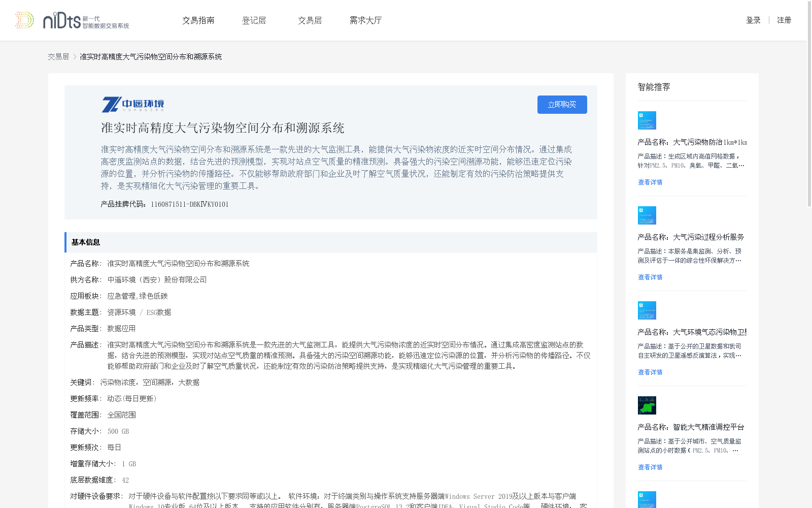View details for 大气污染物防治1km*1km
Image resolution: width=812 pixels, height=508 pixels.
pyautogui.click(x=650, y=182)
